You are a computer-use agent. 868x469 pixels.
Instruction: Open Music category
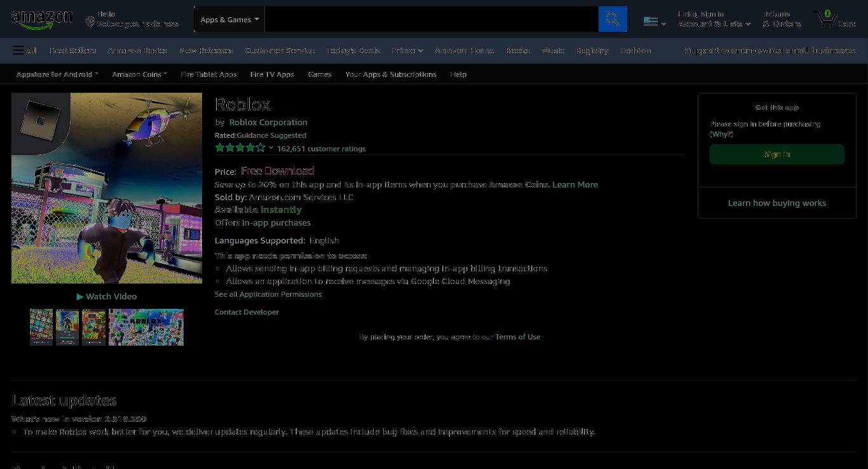pyautogui.click(x=553, y=50)
